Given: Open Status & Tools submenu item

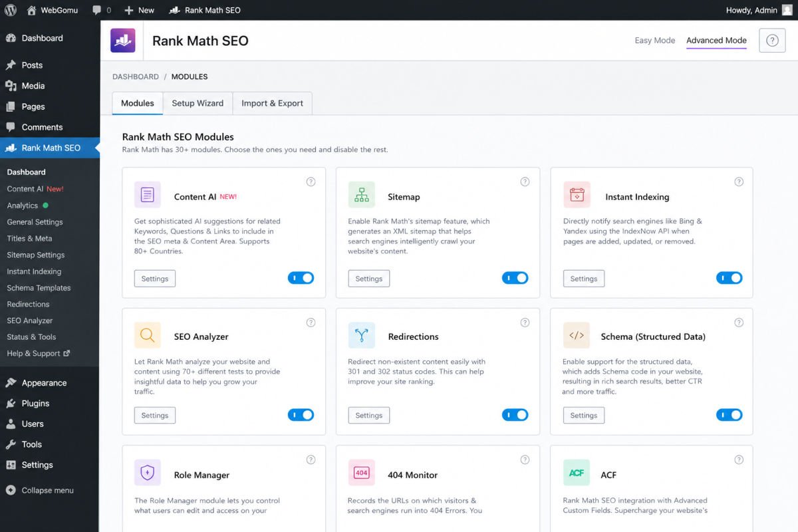Looking at the screenshot, I should 31,336.
